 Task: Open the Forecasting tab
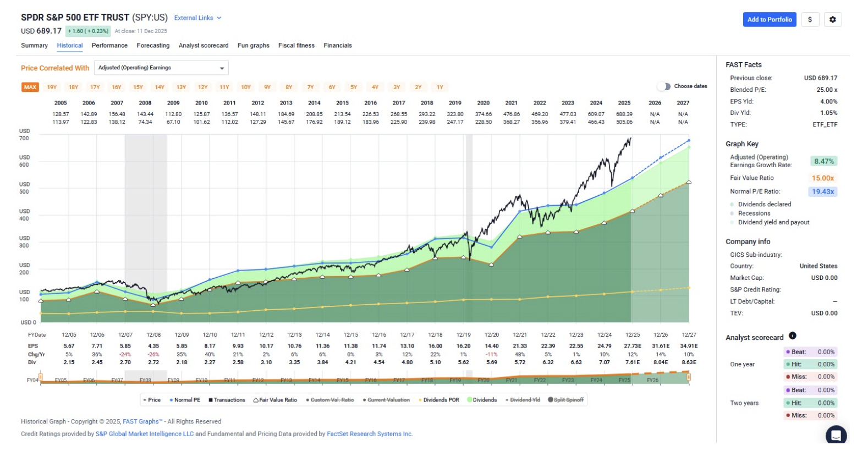point(153,46)
